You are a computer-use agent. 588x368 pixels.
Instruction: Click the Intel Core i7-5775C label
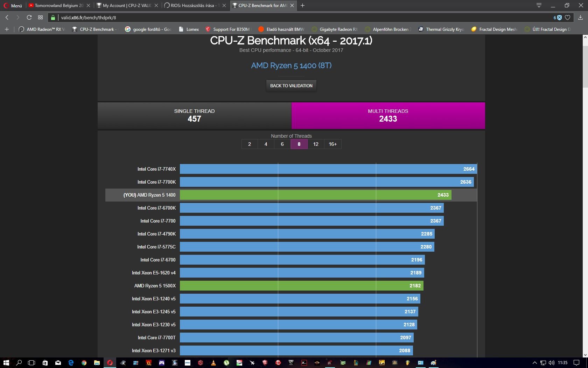click(156, 247)
